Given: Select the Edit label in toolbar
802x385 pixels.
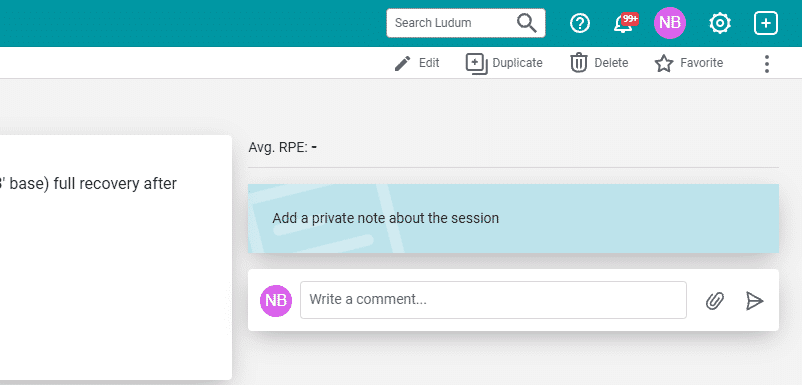Looking at the screenshot, I should tap(429, 63).
